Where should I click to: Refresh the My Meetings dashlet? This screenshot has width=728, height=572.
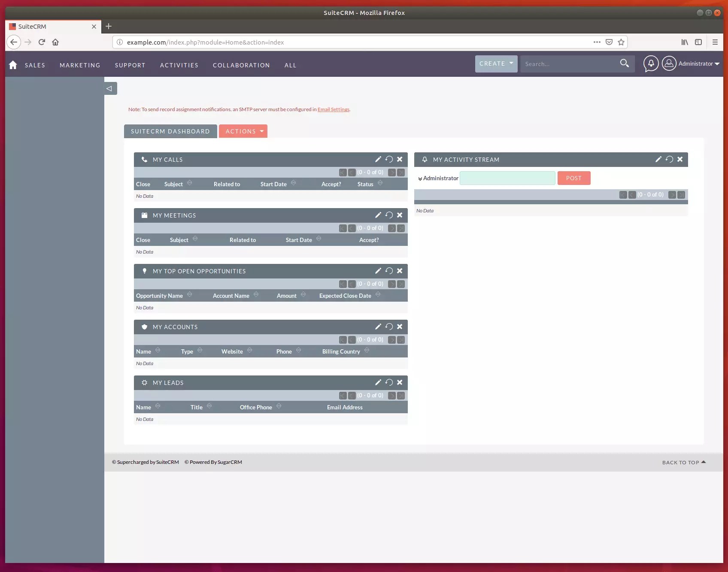click(x=389, y=215)
